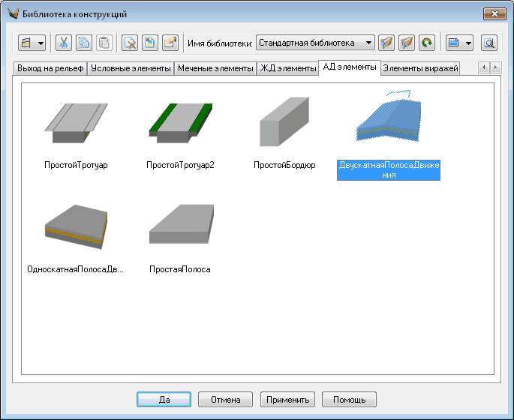This screenshot has height=420, width=514.
Task: Click the Paste clipboard icon
Action: [x=104, y=43]
